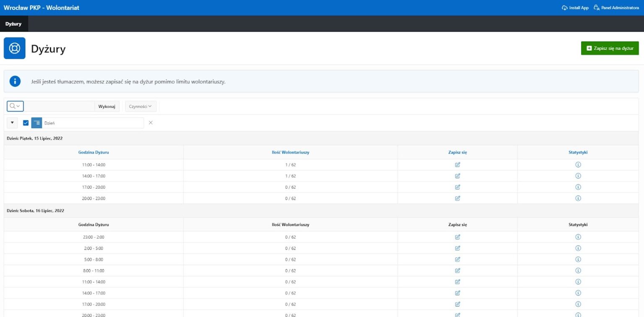The image size is (644, 317).
Task: Click the Wykonaj button
Action: (106, 106)
